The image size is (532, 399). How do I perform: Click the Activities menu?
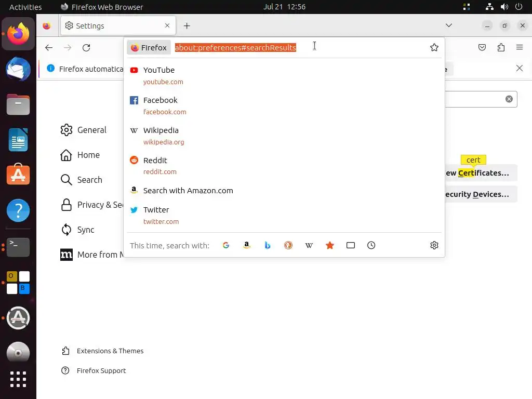pyautogui.click(x=25, y=7)
